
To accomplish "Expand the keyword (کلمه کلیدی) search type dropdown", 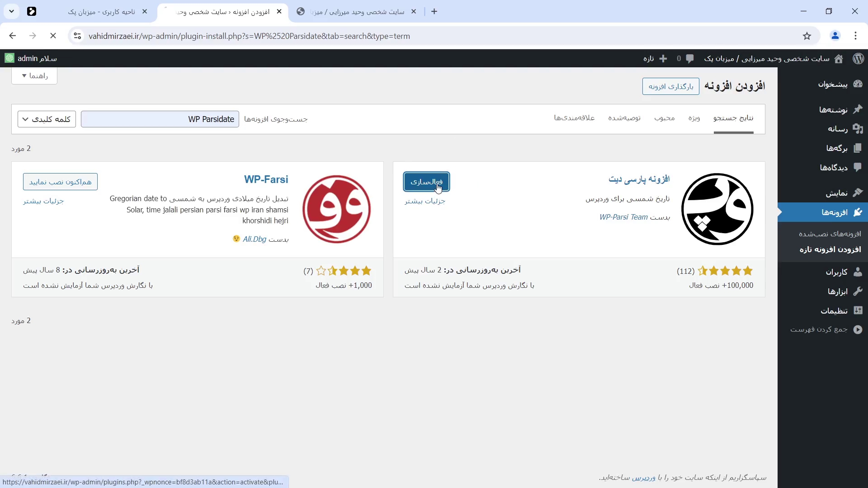I will click(47, 119).
